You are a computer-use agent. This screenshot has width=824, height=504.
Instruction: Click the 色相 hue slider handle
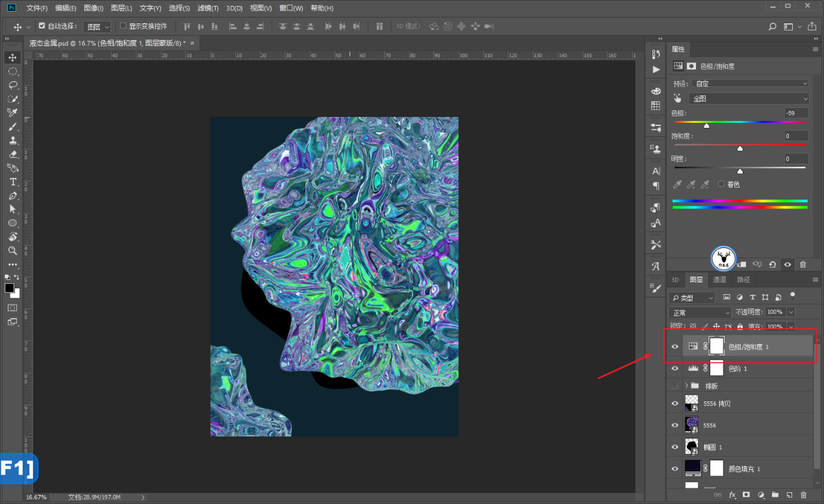tap(706, 125)
